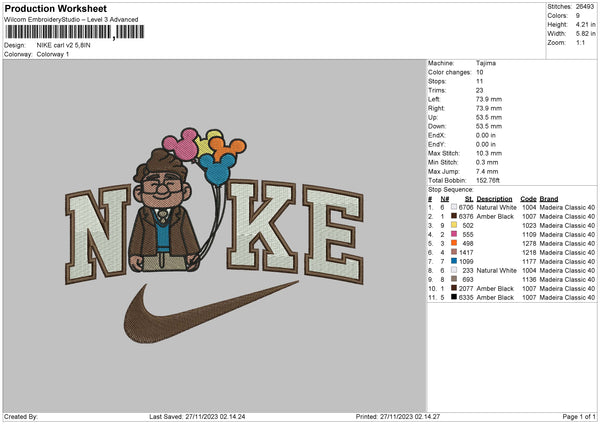
Task: Select the orange swatch beside stitch count 498
Action: [454, 243]
